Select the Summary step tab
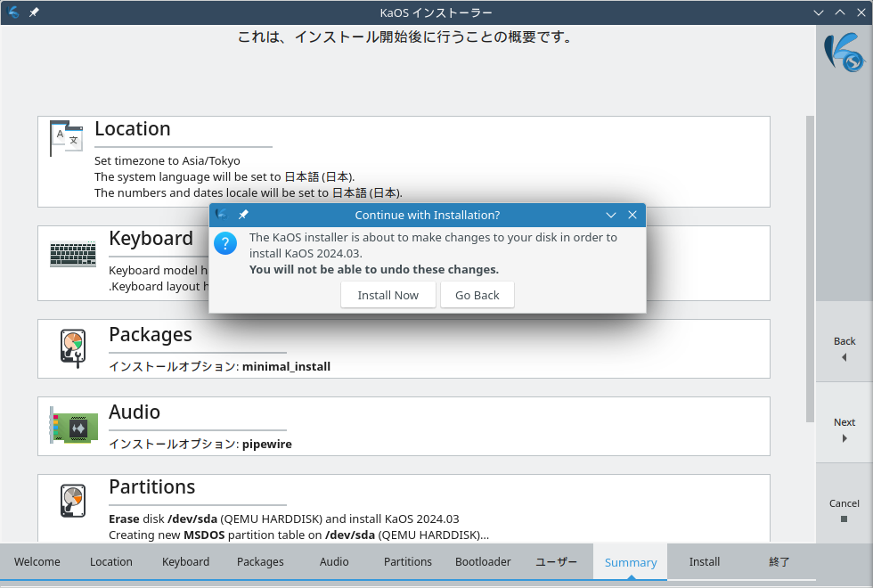Image resolution: width=873 pixels, height=588 pixels. (631, 562)
